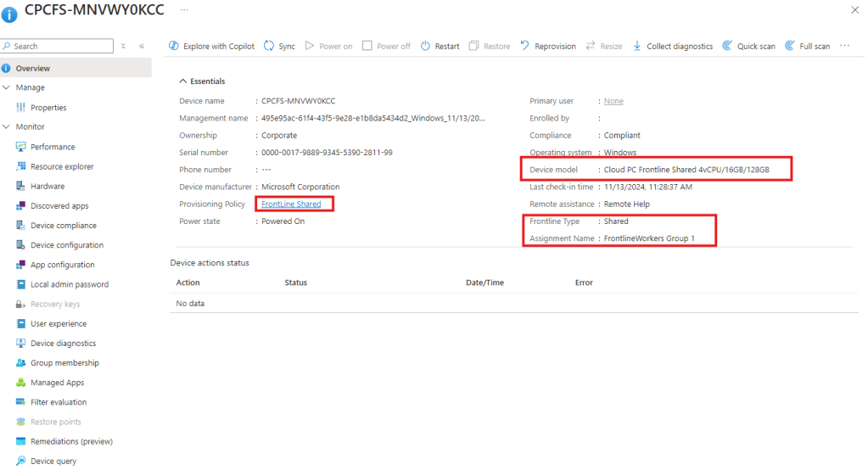This screenshot has width=868, height=470.
Task: Open the Local admin password page
Action: 70,284
